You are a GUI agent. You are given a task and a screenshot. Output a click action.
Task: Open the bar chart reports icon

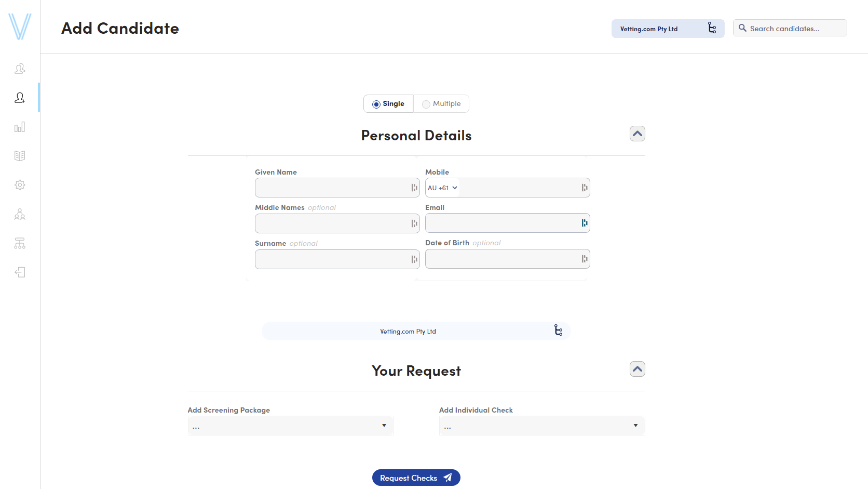[20, 127]
